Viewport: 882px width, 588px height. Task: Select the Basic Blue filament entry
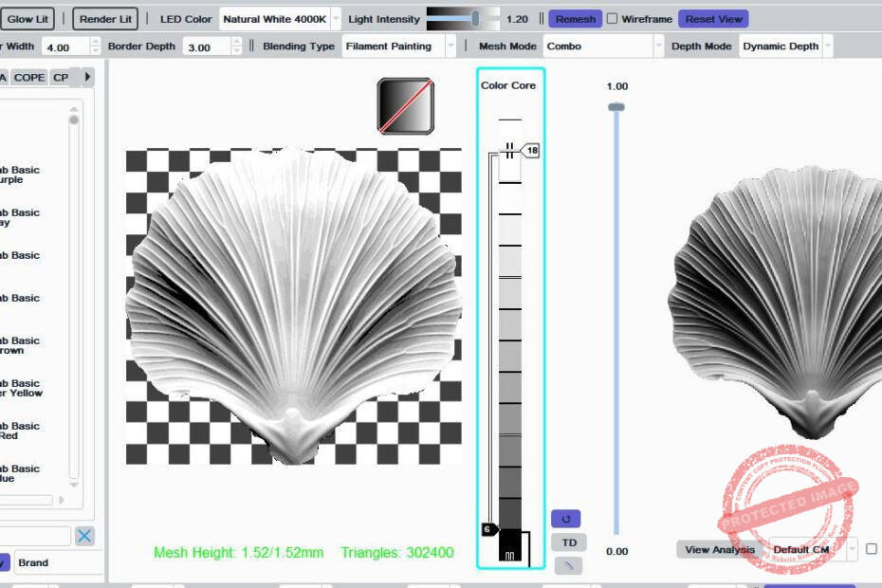[20, 473]
